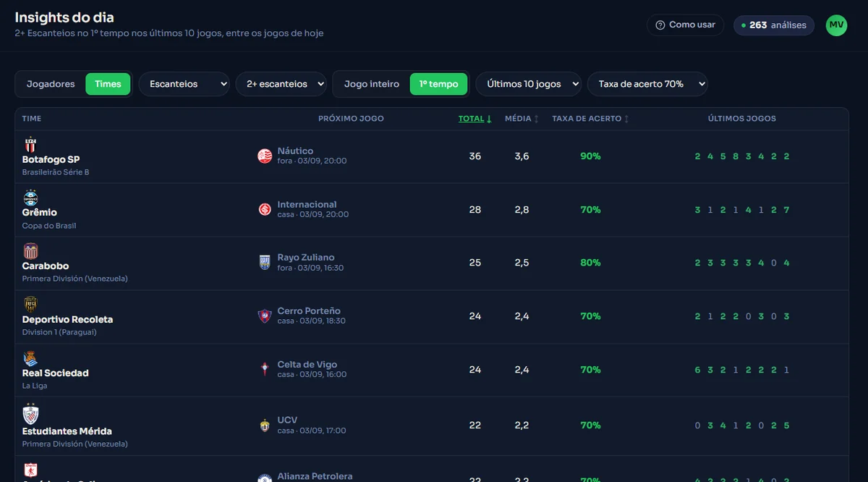Sort by the TOTAL column header
This screenshot has height=482, width=868.
tap(475, 119)
